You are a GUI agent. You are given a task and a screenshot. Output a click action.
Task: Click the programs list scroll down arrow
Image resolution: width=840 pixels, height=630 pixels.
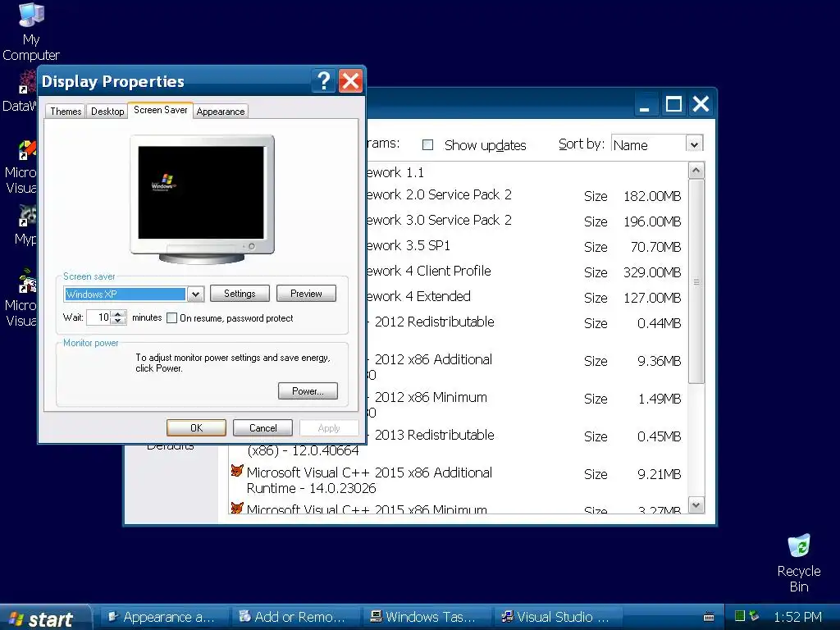(696, 504)
